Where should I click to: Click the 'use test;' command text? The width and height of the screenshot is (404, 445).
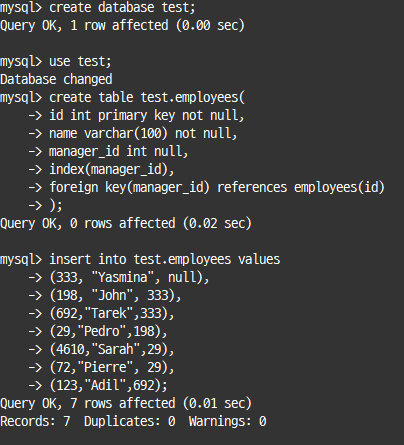[80, 62]
